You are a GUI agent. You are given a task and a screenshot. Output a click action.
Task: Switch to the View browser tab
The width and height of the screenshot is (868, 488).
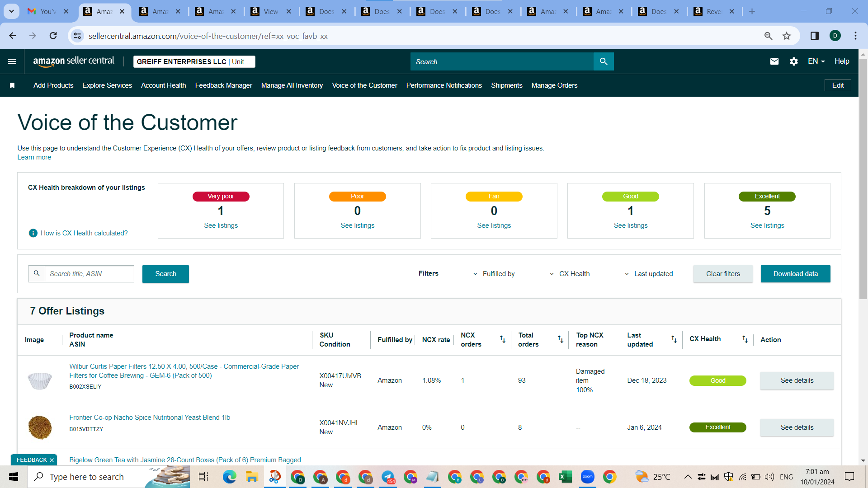(x=271, y=11)
